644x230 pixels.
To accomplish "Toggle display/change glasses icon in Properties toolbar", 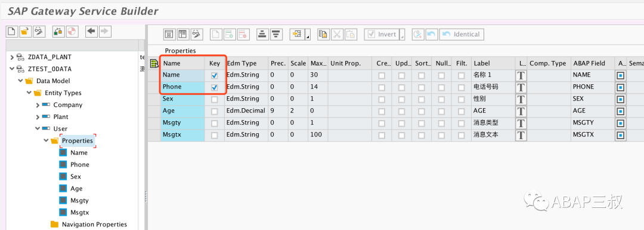I will [x=196, y=35].
